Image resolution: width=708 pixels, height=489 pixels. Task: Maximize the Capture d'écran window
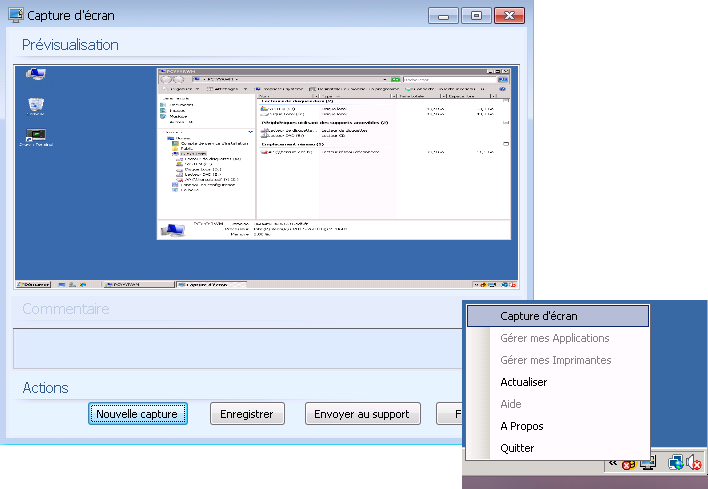[476, 16]
